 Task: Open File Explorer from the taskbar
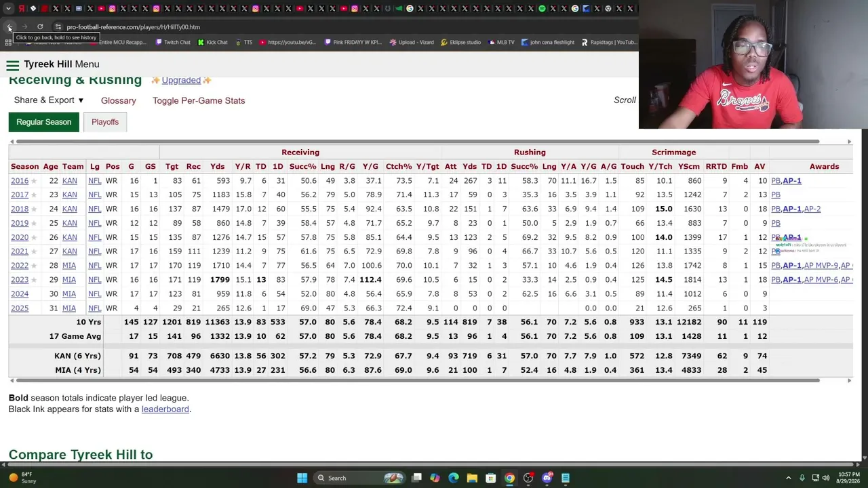(472, 478)
